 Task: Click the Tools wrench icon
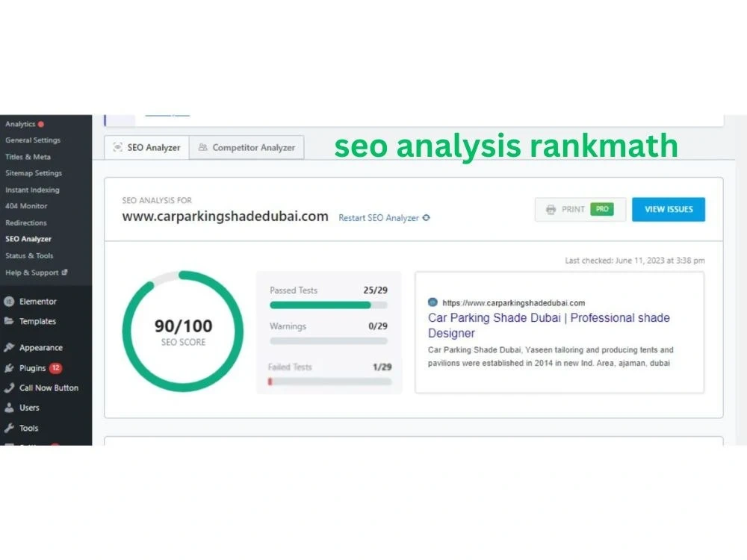tap(8, 428)
